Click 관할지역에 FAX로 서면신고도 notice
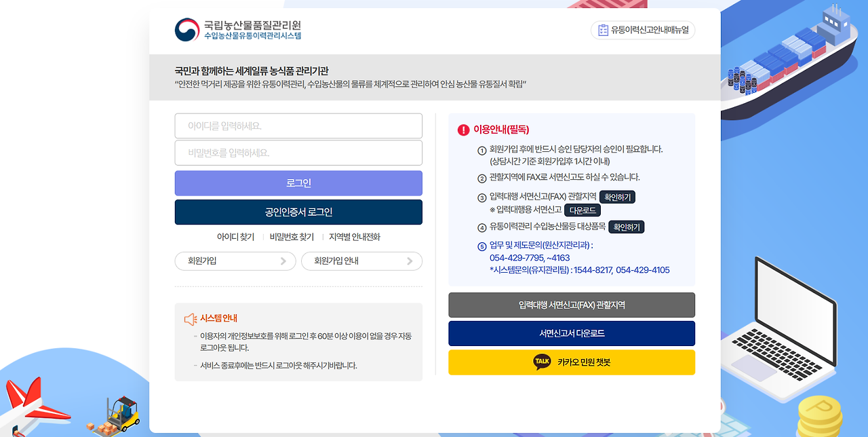The image size is (868, 437). point(564,178)
